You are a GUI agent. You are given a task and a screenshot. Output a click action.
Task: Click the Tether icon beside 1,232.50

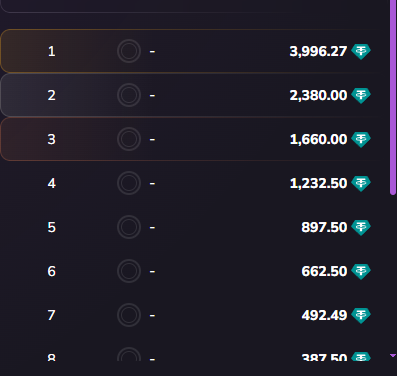pos(361,183)
